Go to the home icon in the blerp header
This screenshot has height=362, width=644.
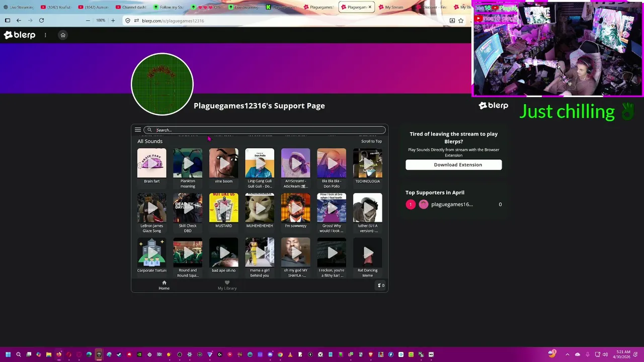pyautogui.click(x=63, y=35)
